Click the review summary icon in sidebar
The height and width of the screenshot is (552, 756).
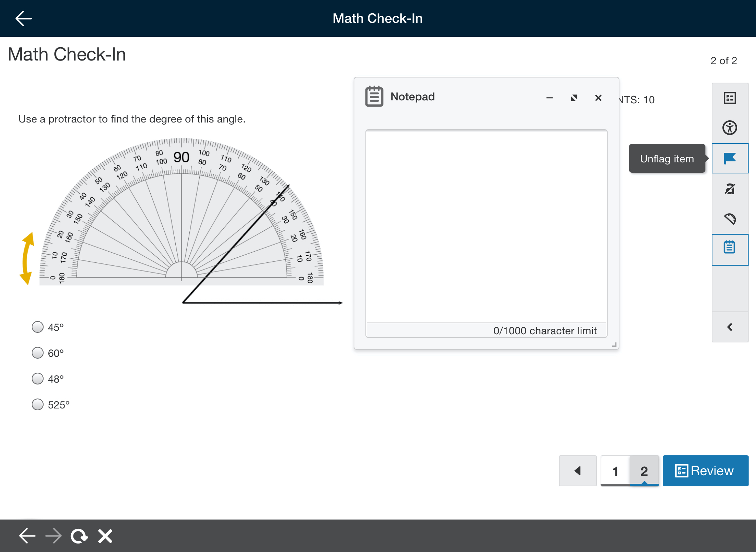tap(730, 98)
